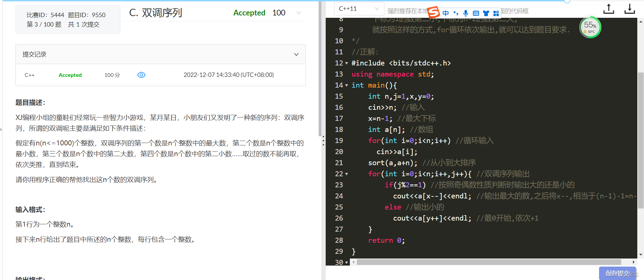Open Sogou toolbox grid icon
The height and width of the screenshot is (280, 644).
(x=496, y=13)
